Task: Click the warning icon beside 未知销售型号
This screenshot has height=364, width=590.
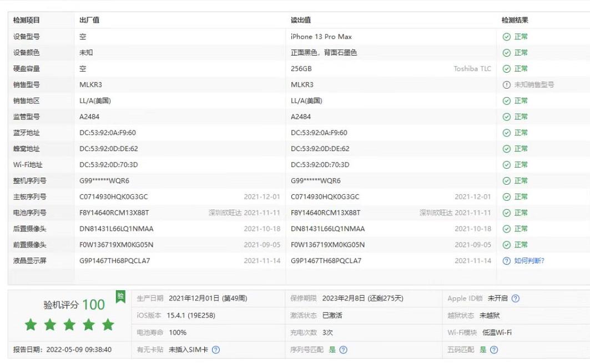Action: tap(505, 84)
